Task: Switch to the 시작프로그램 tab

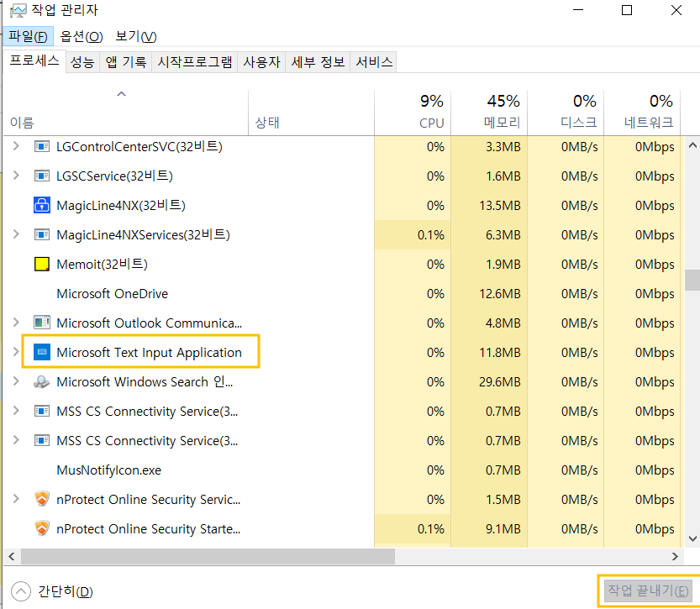Action: 195,62
